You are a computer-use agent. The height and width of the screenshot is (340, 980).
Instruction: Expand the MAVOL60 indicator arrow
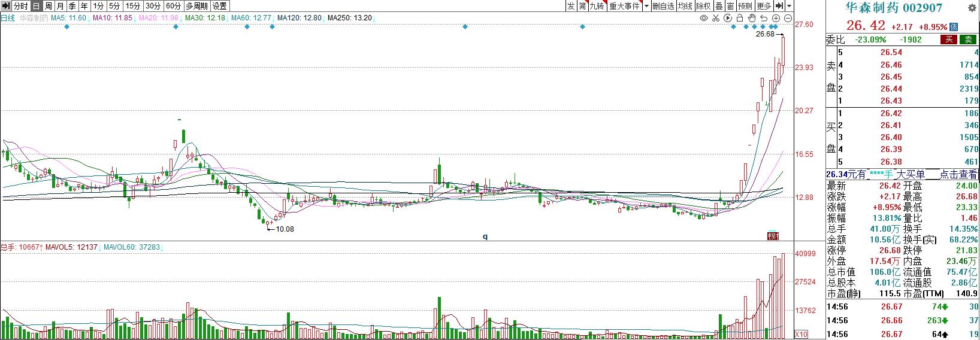pos(162,247)
